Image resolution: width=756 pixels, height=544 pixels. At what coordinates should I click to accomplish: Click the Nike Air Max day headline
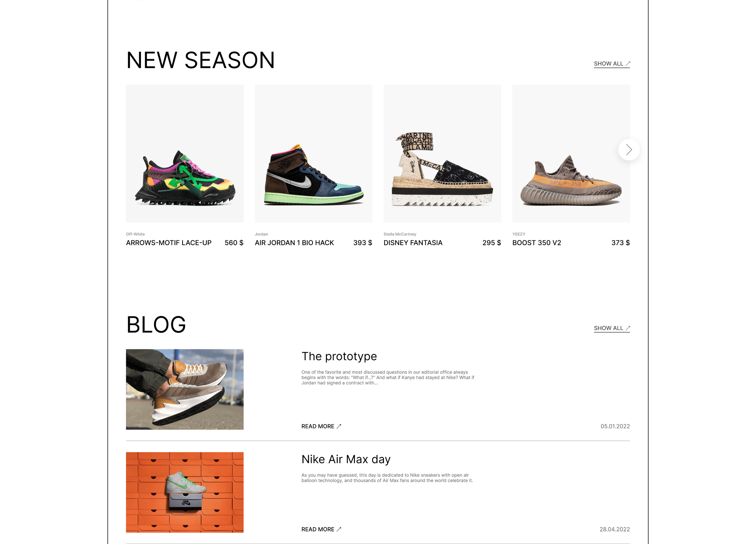(346, 459)
